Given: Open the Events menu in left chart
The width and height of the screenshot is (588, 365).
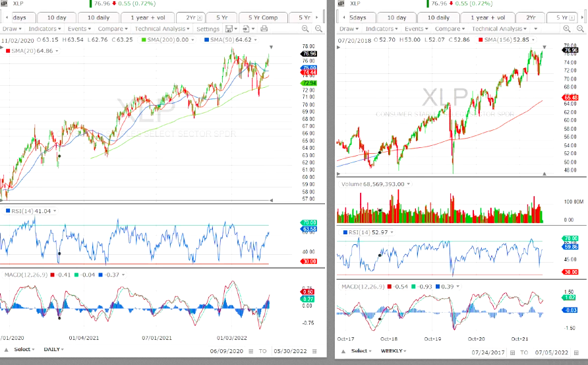Looking at the screenshot, I should tap(79, 28).
